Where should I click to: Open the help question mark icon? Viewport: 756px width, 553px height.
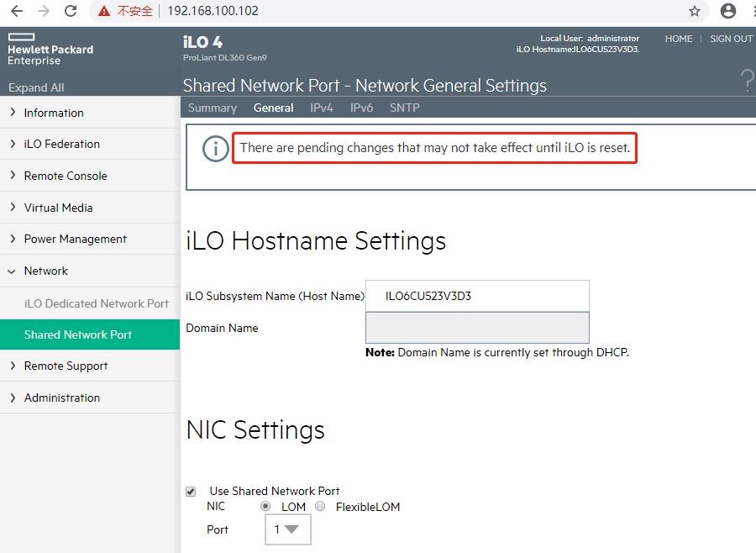[748, 81]
